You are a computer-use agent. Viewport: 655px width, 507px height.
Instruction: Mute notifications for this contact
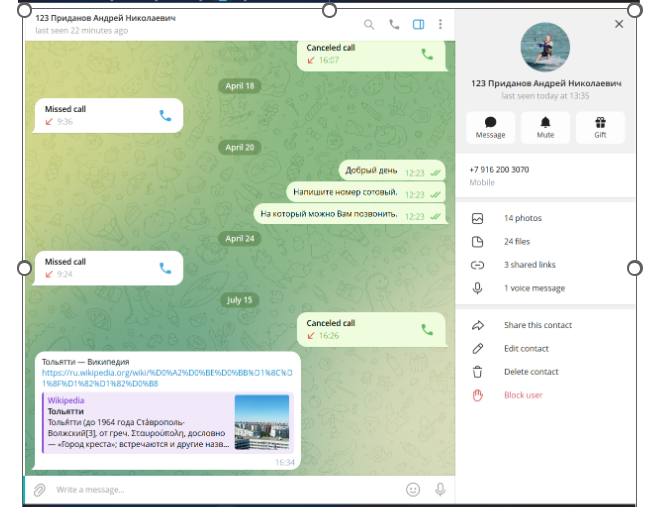545,127
